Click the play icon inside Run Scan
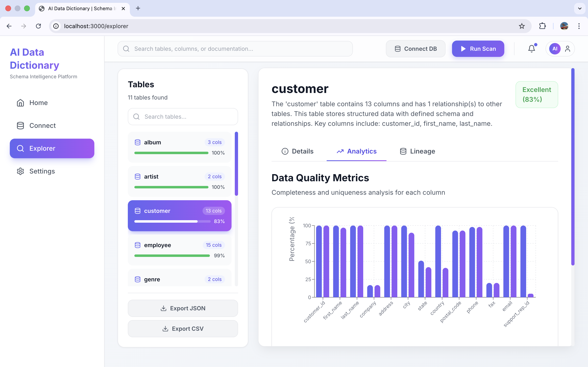The image size is (588, 367). tap(463, 49)
